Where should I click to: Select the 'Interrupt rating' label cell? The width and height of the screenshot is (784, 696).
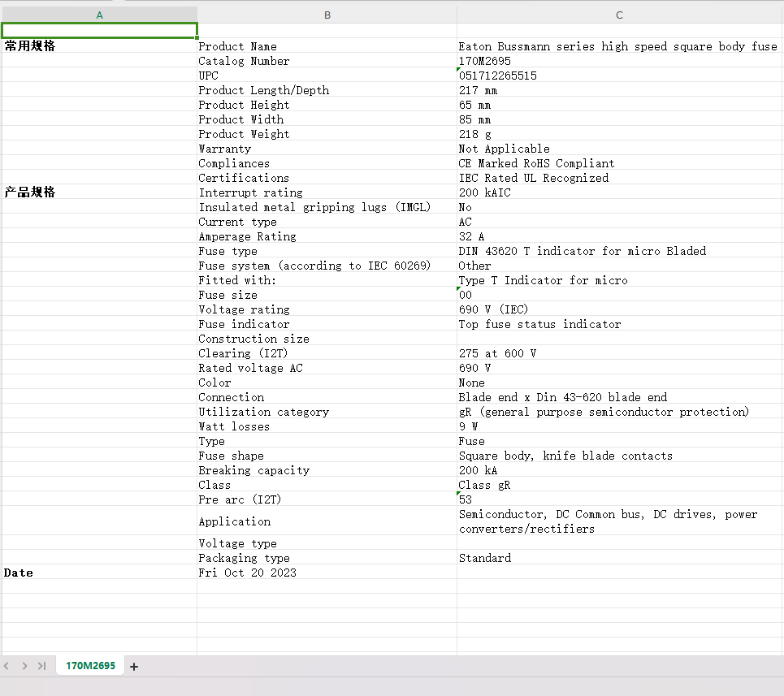[x=327, y=192]
